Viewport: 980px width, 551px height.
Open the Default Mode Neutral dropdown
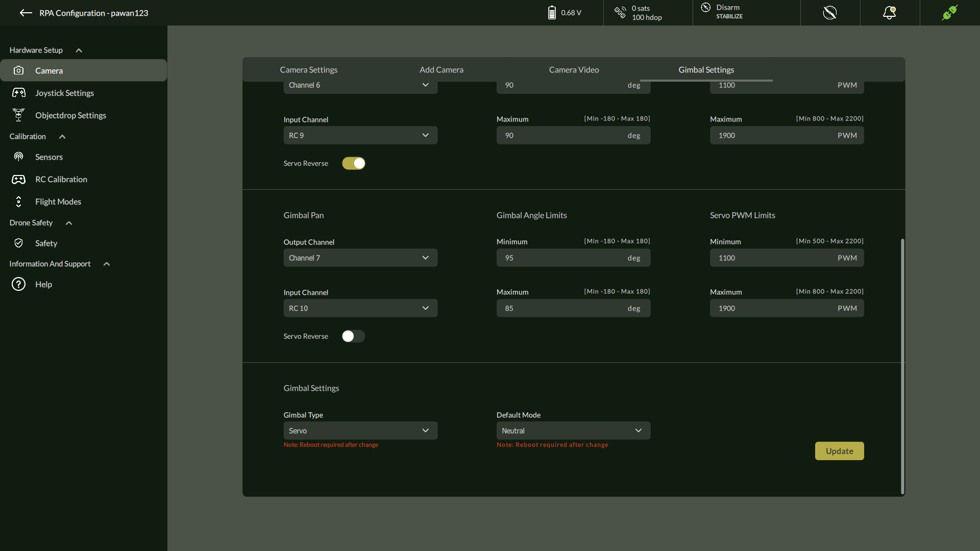573,431
